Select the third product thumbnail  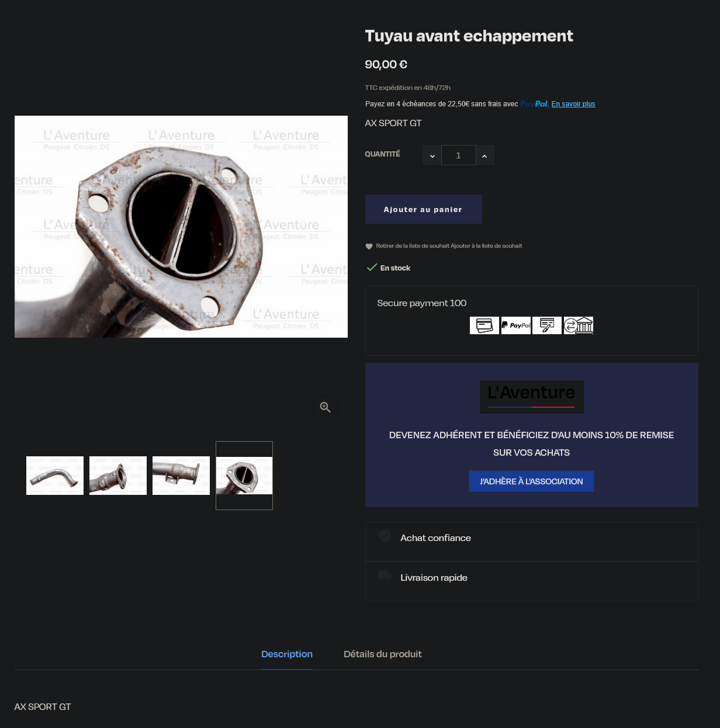tap(181, 476)
